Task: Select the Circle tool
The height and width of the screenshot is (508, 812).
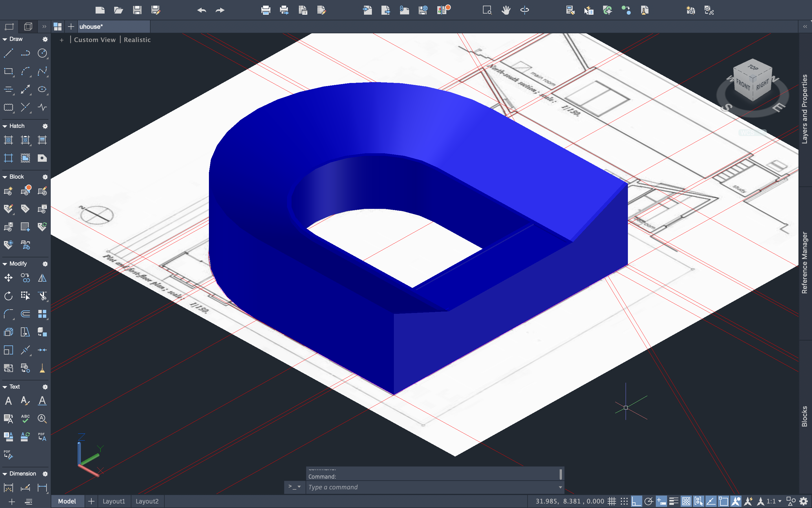Action: [x=42, y=53]
